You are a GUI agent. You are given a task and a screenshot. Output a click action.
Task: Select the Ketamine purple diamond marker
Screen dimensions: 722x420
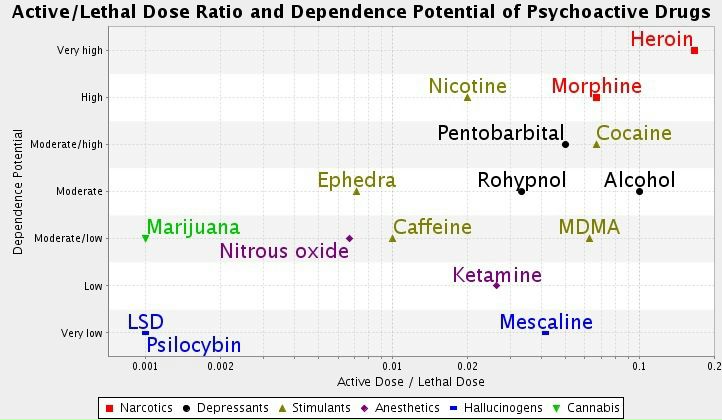coord(497,285)
